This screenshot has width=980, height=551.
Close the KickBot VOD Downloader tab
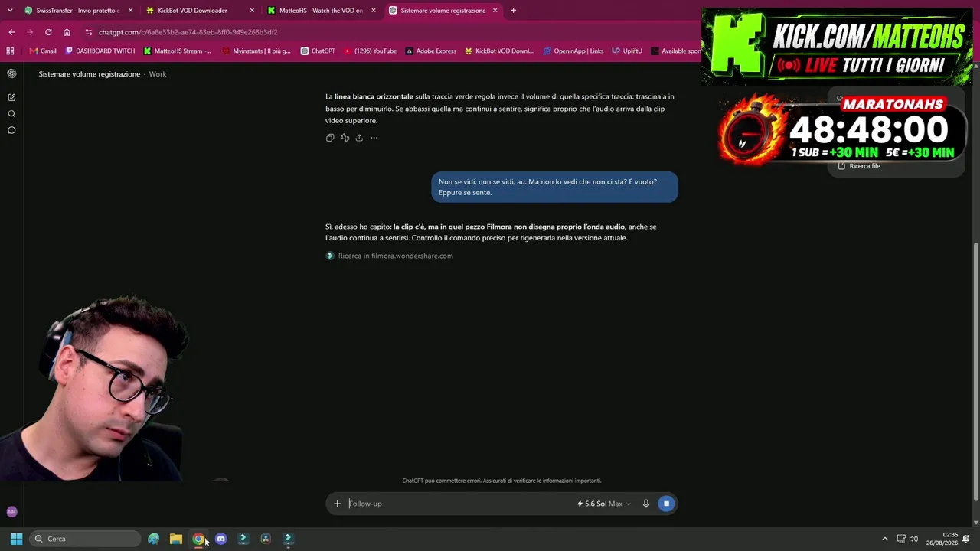click(x=252, y=11)
